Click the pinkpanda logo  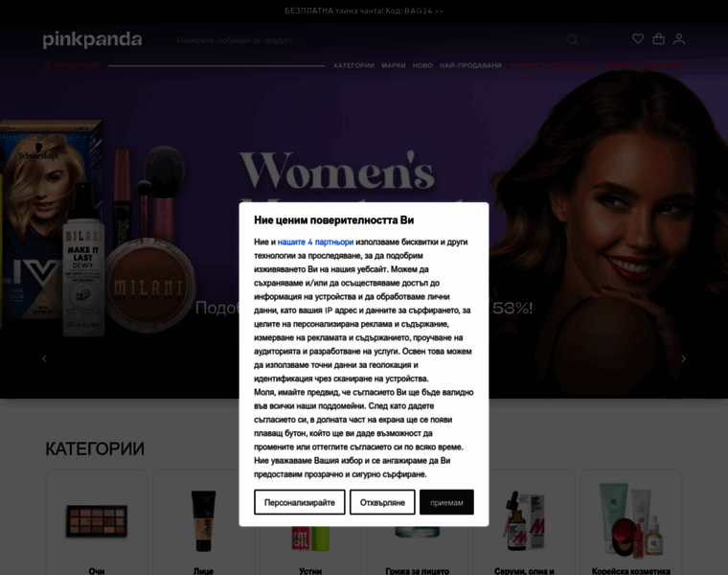pos(92,39)
